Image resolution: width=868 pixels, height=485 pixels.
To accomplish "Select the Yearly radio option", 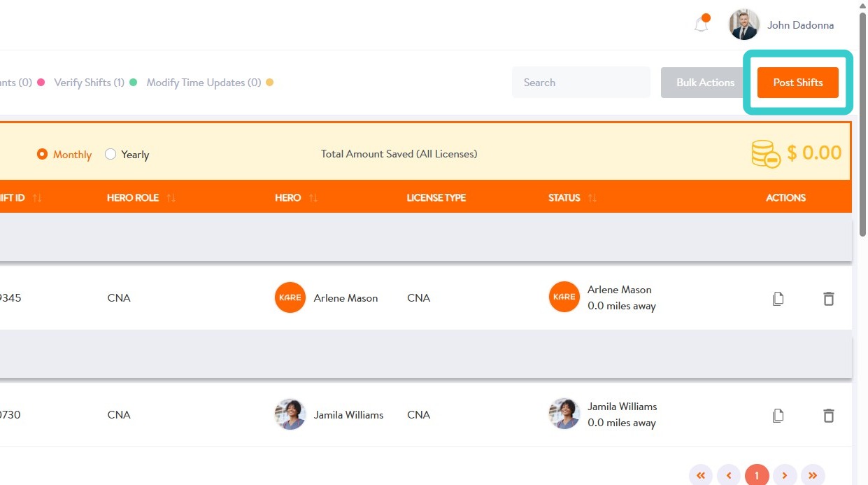I will [111, 154].
